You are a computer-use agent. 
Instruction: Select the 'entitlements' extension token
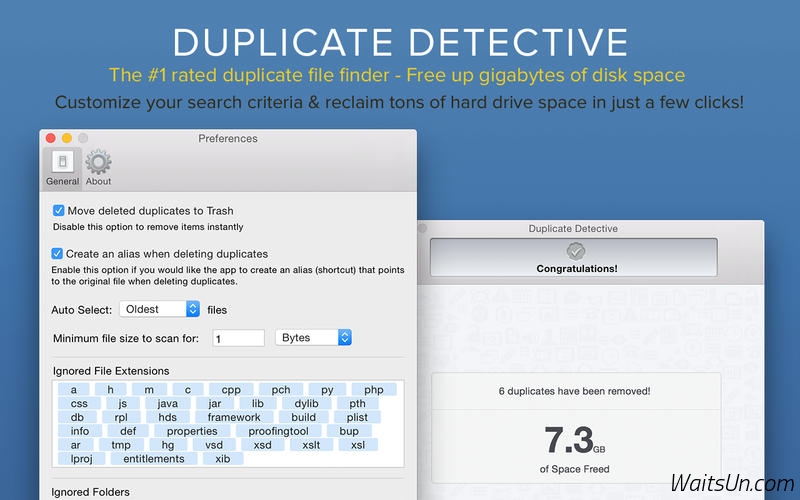154,459
